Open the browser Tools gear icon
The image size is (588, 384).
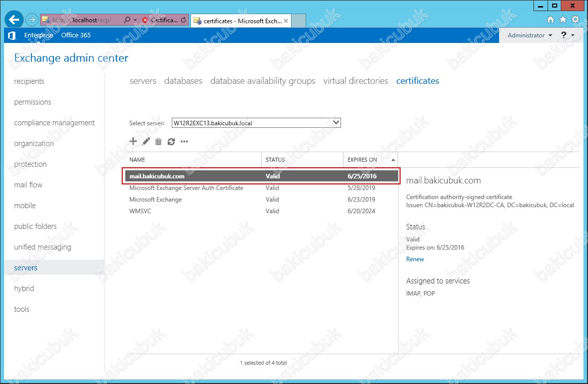tap(575, 20)
